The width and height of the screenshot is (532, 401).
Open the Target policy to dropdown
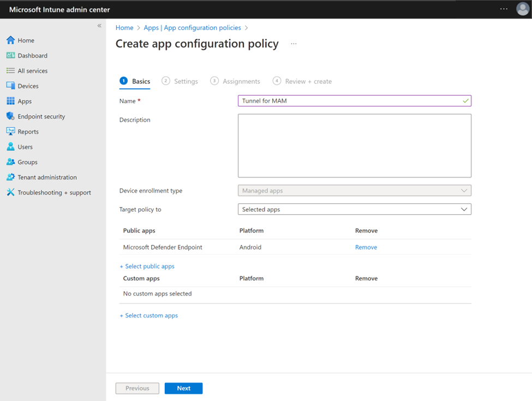tap(464, 209)
